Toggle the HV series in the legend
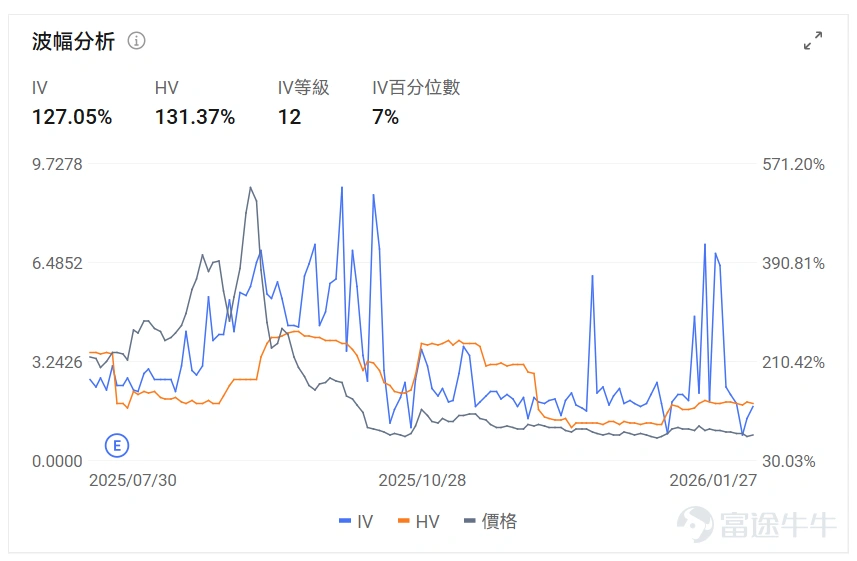The image size is (857, 561). pyautogui.click(x=419, y=521)
